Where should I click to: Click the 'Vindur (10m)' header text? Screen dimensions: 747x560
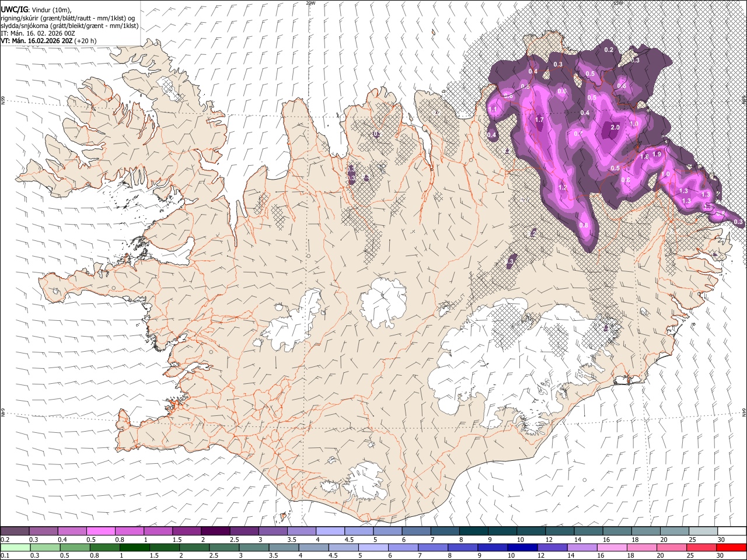tap(51, 10)
